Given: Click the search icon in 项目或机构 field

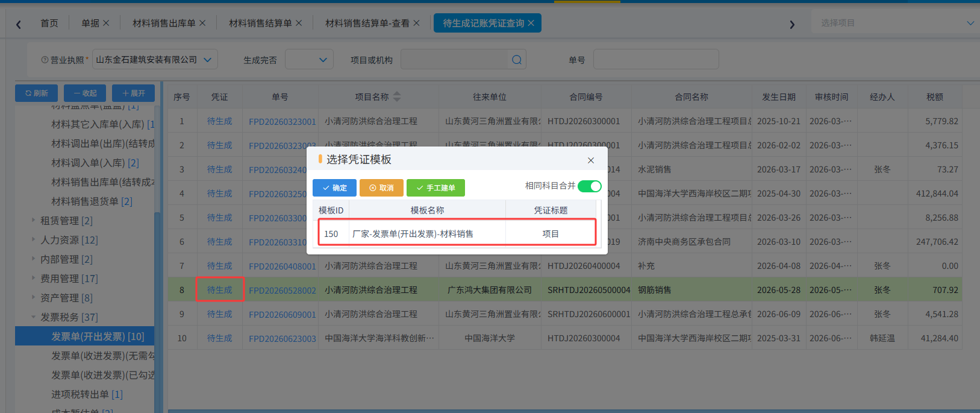Looking at the screenshot, I should coord(517,60).
